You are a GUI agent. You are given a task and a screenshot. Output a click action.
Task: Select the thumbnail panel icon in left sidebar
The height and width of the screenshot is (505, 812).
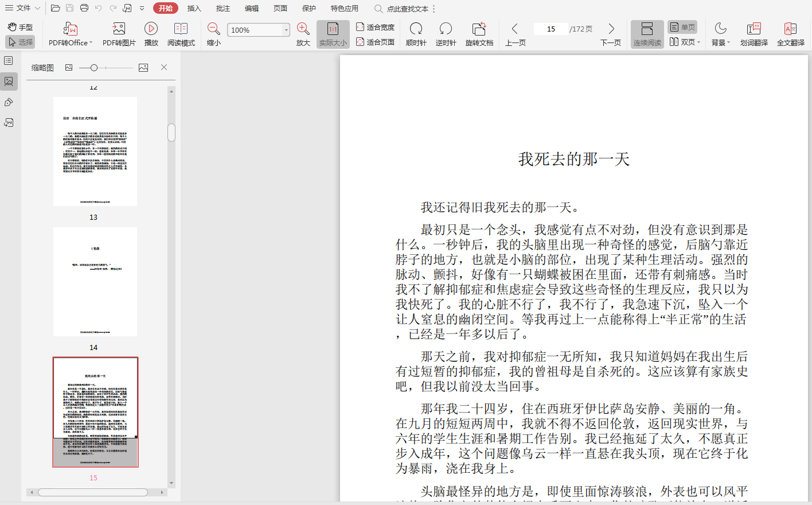click(9, 81)
